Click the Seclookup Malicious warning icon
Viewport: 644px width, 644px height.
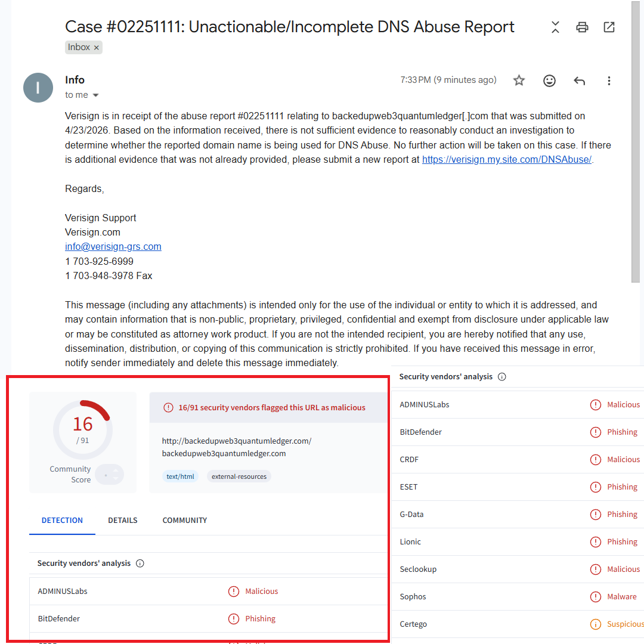click(596, 569)
